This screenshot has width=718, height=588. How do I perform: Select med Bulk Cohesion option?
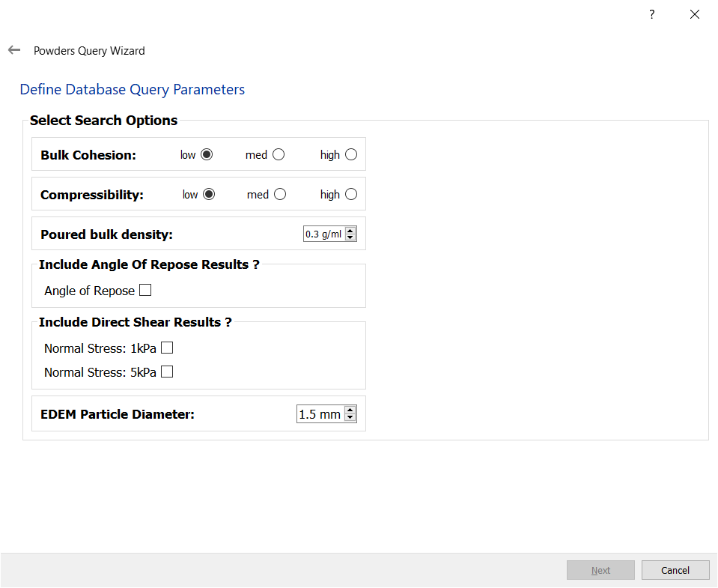point(279,154)
